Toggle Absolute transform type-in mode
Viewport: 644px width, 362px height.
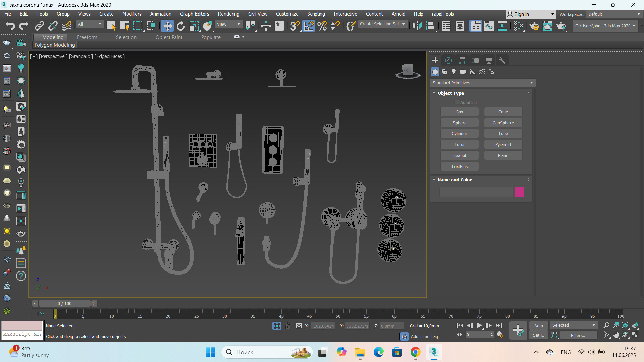[x=299, y=326]
